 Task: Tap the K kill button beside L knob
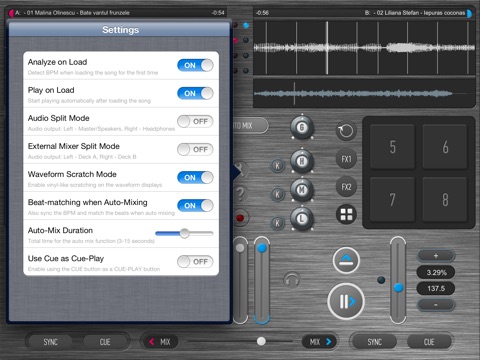pyautogui.click(x=277, y=223)
